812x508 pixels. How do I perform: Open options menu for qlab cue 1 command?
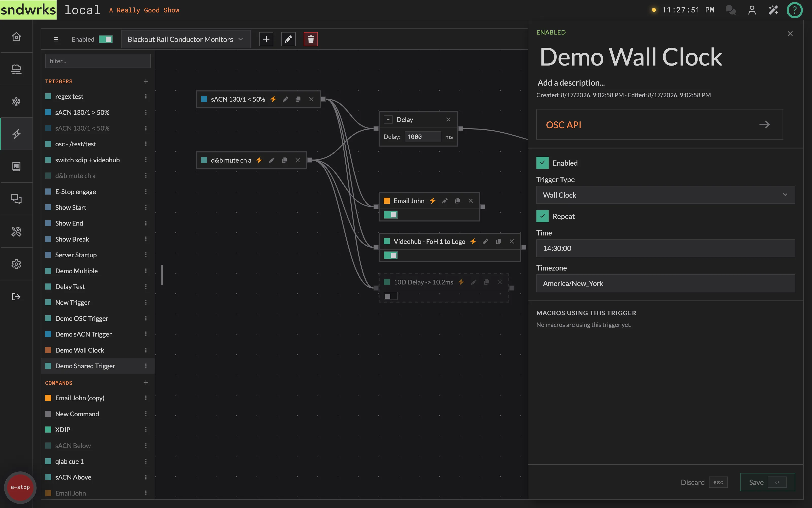click(x=146, y=461)
